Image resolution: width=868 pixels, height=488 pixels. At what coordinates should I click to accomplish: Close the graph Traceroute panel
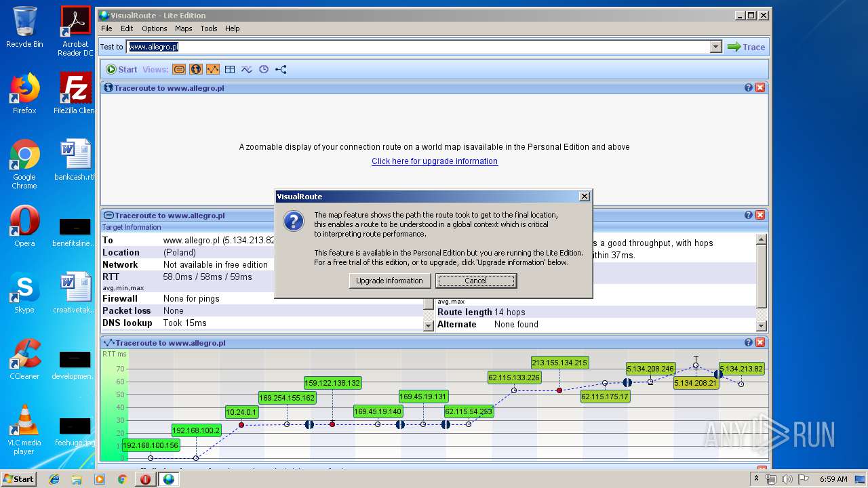[760, 343]
